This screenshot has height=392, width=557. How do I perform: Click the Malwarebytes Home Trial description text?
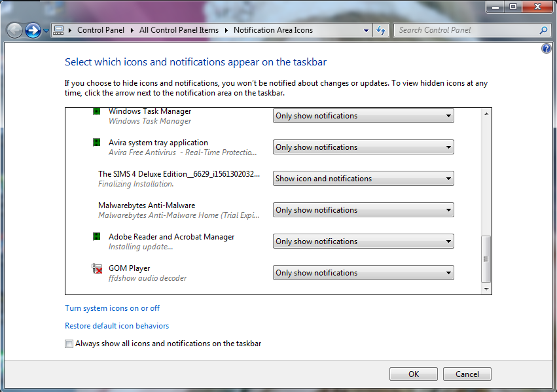[x=179, y=215]
